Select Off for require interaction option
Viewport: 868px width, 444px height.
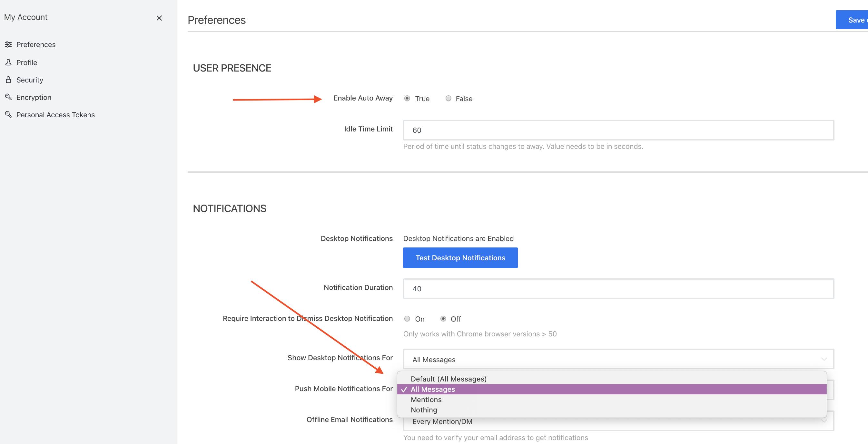443,318
